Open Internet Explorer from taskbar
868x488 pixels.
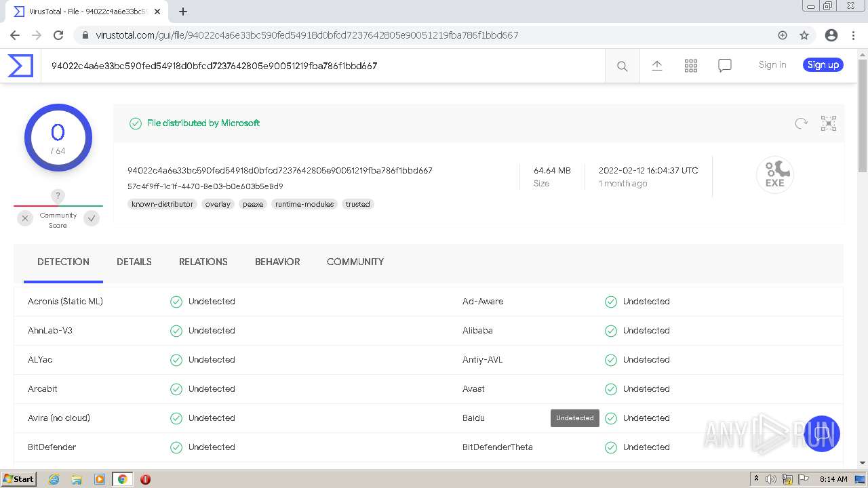pos(54,479)
